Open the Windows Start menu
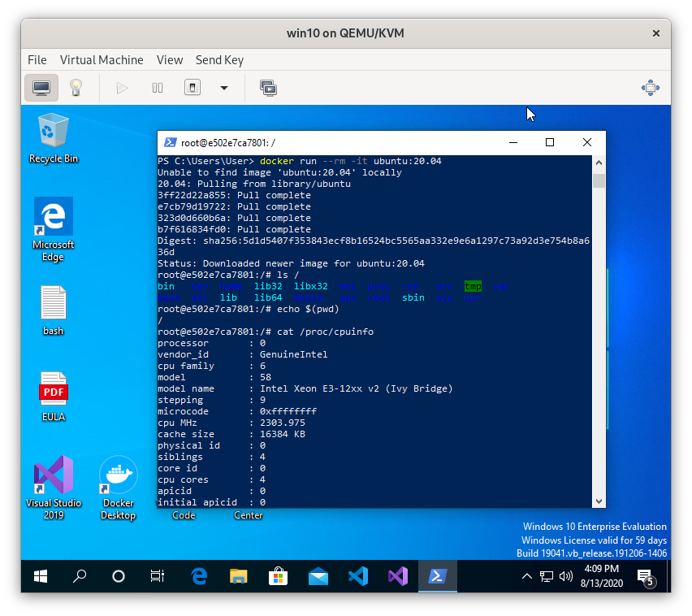This screenshot has height=616, width=692. click(x=41, y=576)
